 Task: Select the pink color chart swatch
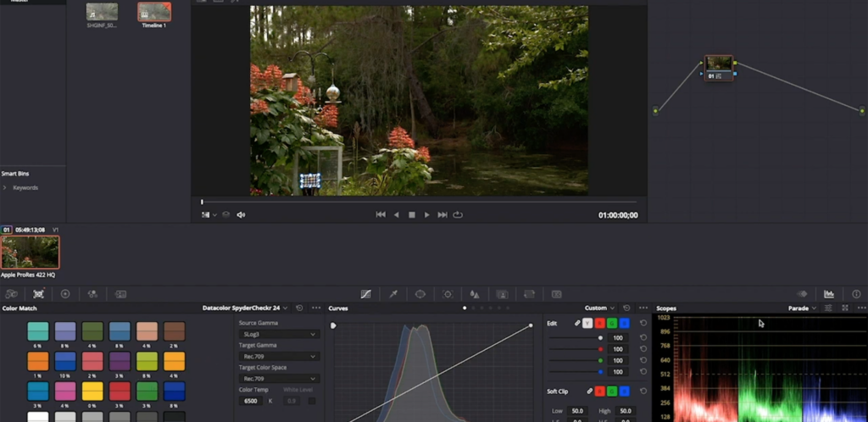click(x=65, y=391)
